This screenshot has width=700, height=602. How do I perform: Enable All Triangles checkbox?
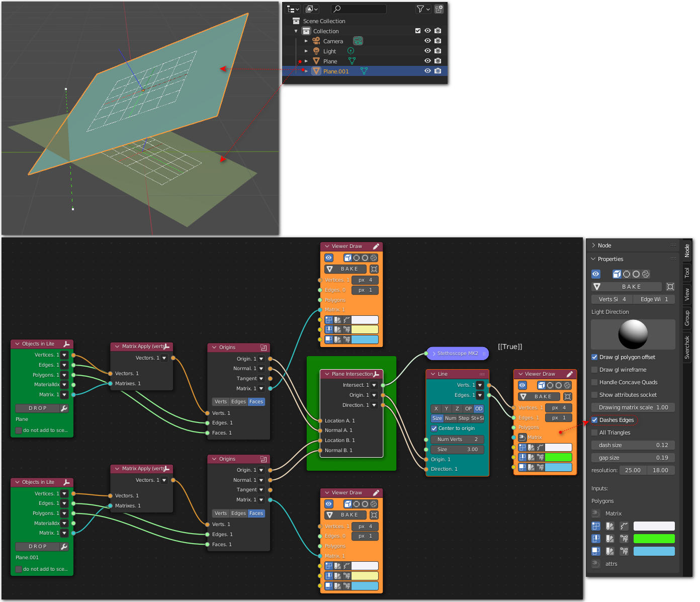point(594,433)
